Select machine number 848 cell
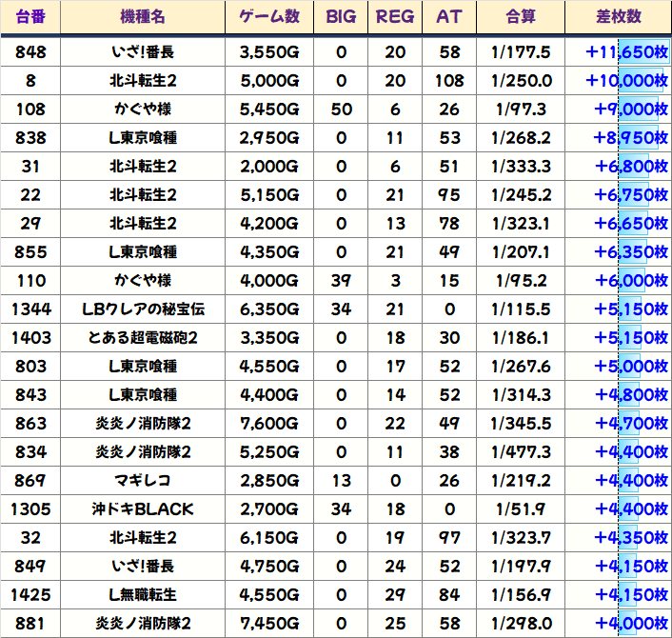This screenshot has width=672, height=638. pos(30,52)
